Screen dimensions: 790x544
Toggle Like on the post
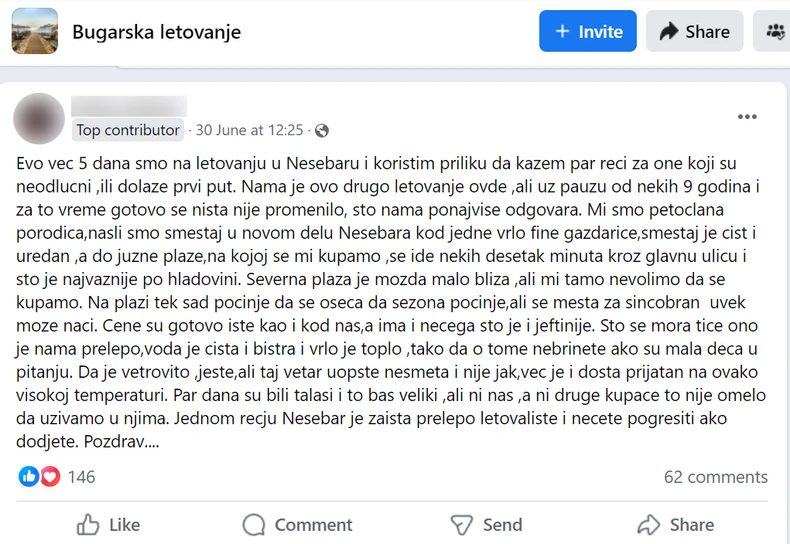108,524
